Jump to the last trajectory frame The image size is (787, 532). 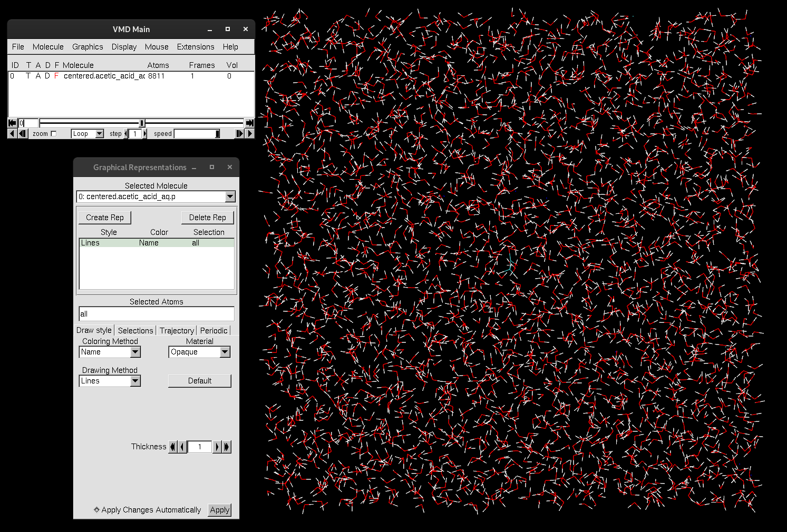point(250,123)
